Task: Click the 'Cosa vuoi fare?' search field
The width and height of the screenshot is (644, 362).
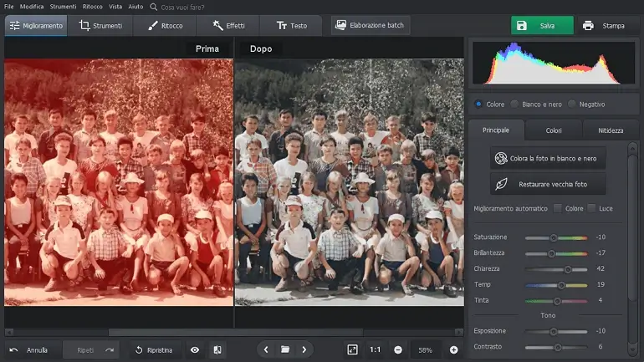Action: 183,7
